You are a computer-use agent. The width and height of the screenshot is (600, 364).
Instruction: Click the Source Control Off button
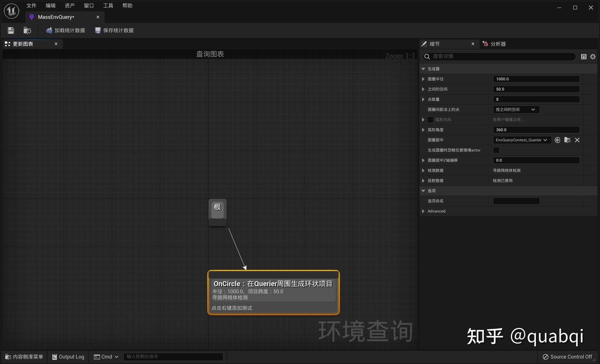[x=567, y=357]
